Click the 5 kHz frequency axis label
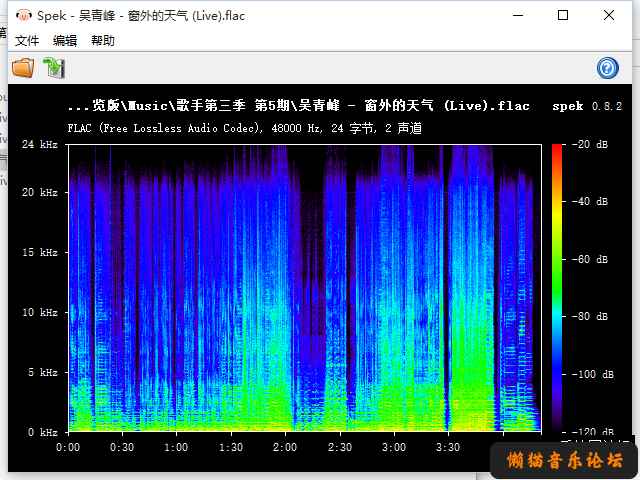 [x=42, y=372]
